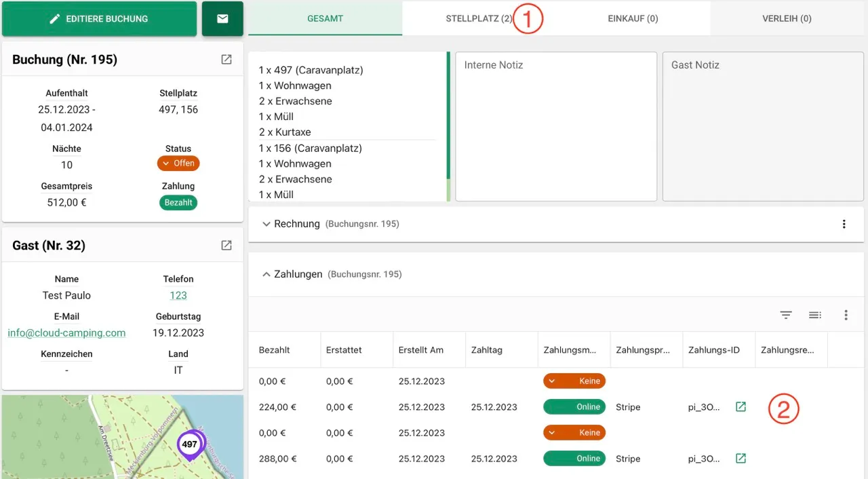Switch to the Verleih (0) tab
868x479 pixels.
(x=787, y=18)
